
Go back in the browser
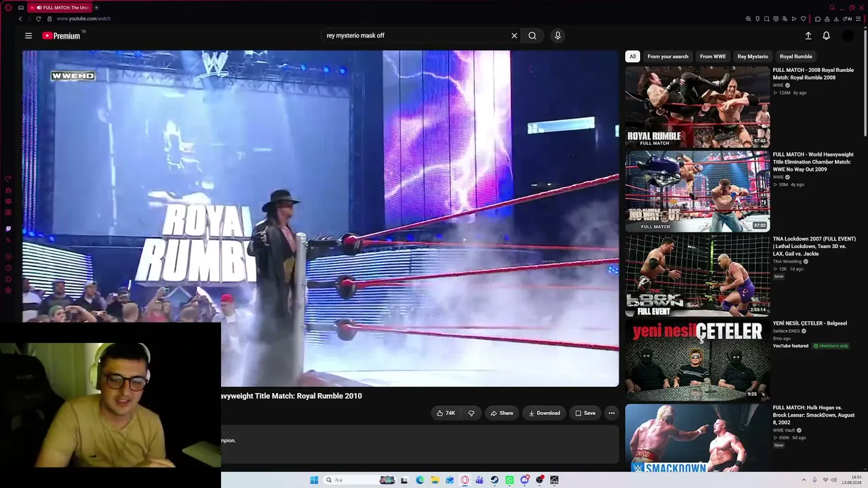(x=20, y=19)
